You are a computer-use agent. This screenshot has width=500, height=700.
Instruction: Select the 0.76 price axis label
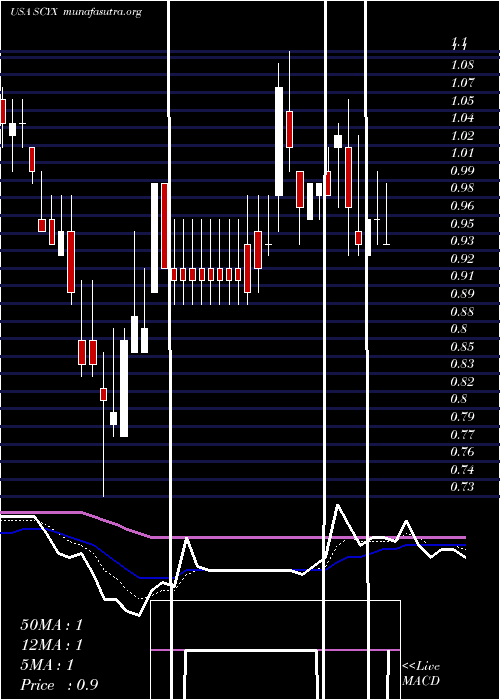click(462, 452)
